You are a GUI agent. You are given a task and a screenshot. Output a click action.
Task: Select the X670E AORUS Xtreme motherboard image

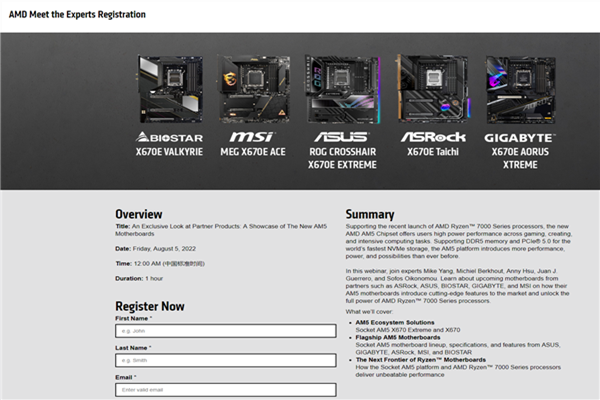pos(520,89)
